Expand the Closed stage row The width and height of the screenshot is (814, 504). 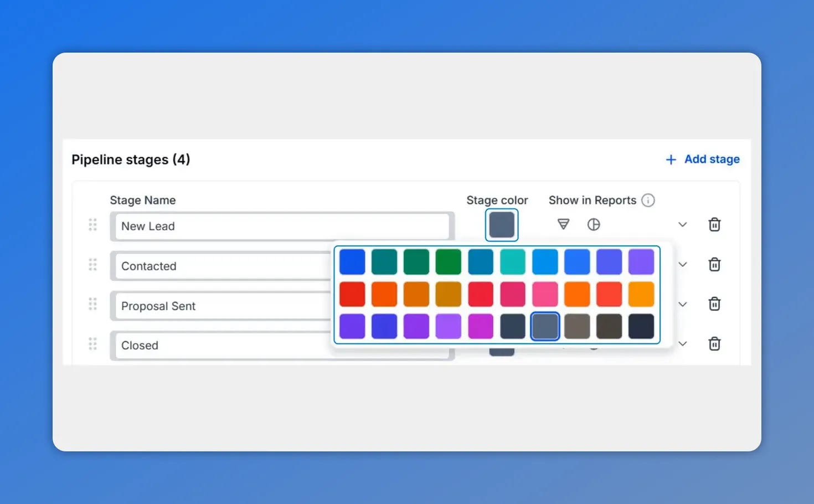click(x=682, y=344)
